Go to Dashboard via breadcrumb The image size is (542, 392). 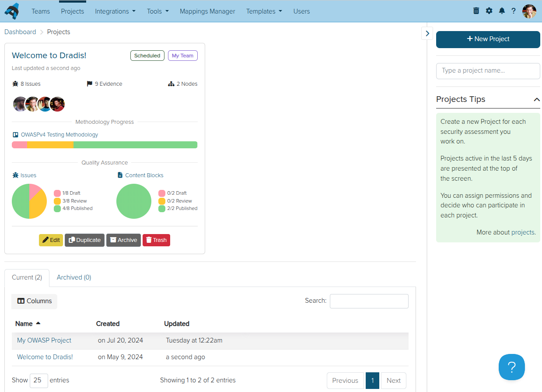pos(20,32)
